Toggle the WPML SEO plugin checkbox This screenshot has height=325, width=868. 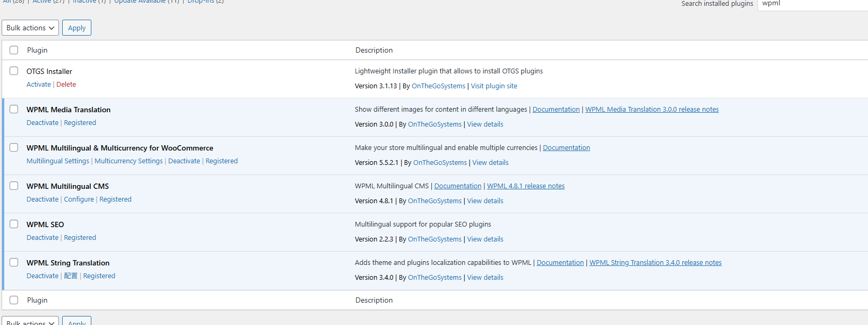(14, 224)
